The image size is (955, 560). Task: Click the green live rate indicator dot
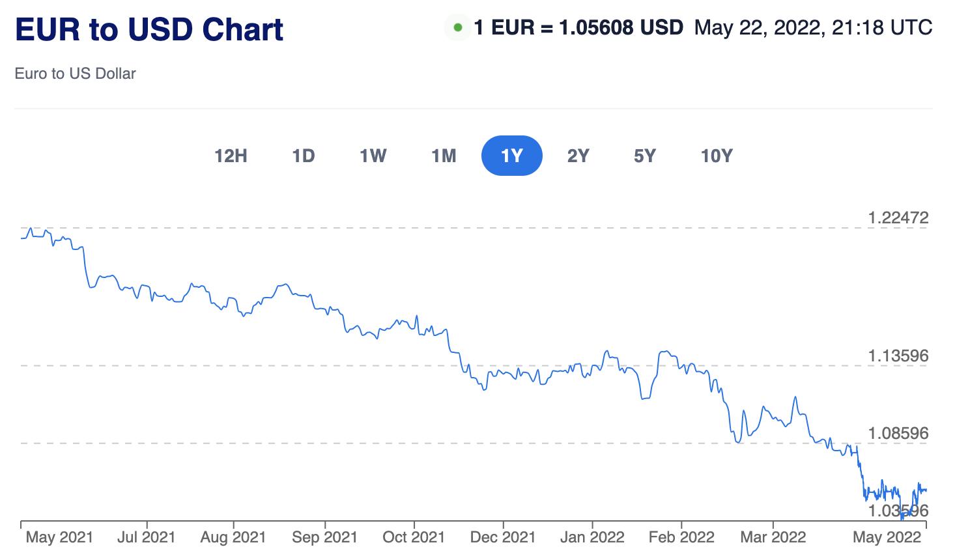coord(458,28)
